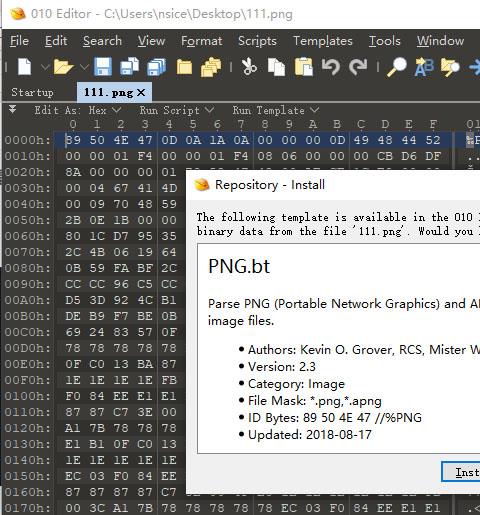
Task: Expand the Run Template dropdown
Action: tap(314, 110)
